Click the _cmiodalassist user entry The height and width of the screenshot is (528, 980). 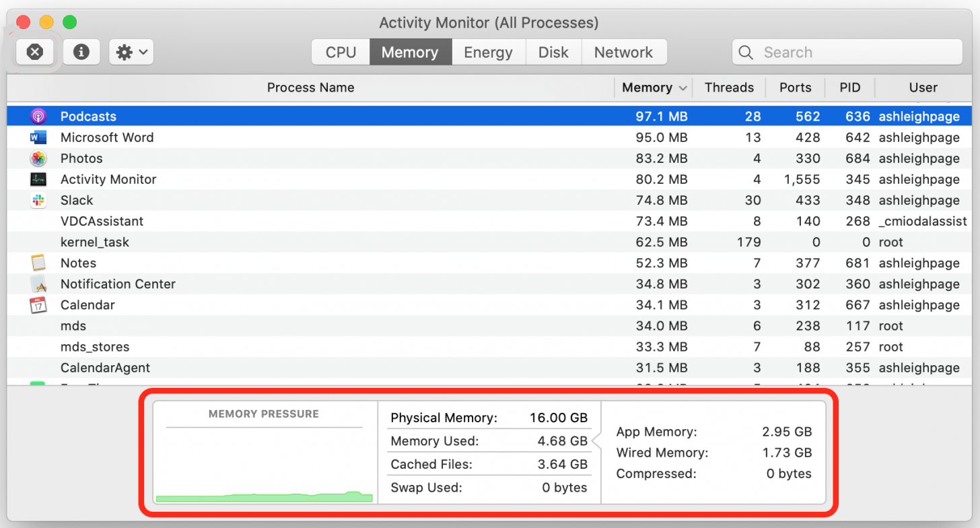pos(923,221)
